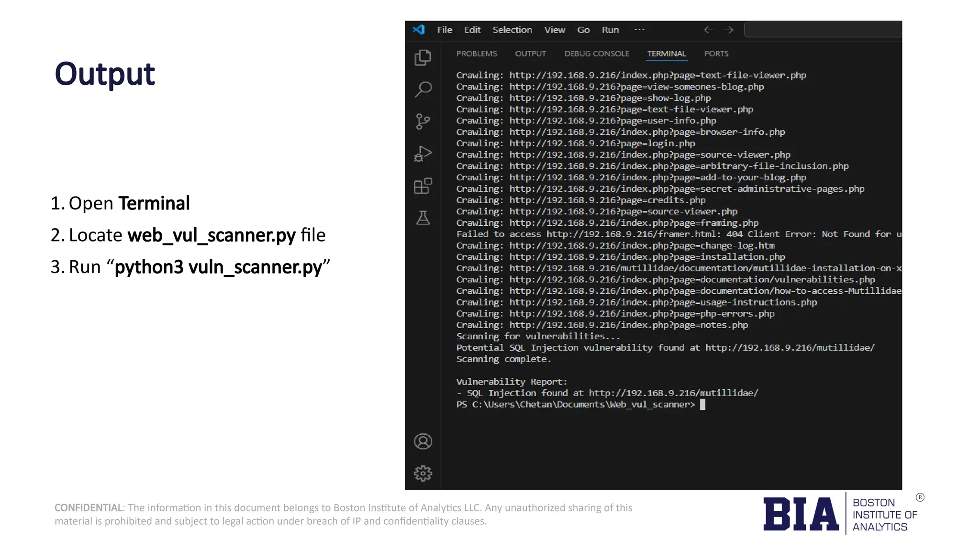Open the Source Control branch icon
Viewport: 980px width, 551px height.
click(x=423, y=121)
